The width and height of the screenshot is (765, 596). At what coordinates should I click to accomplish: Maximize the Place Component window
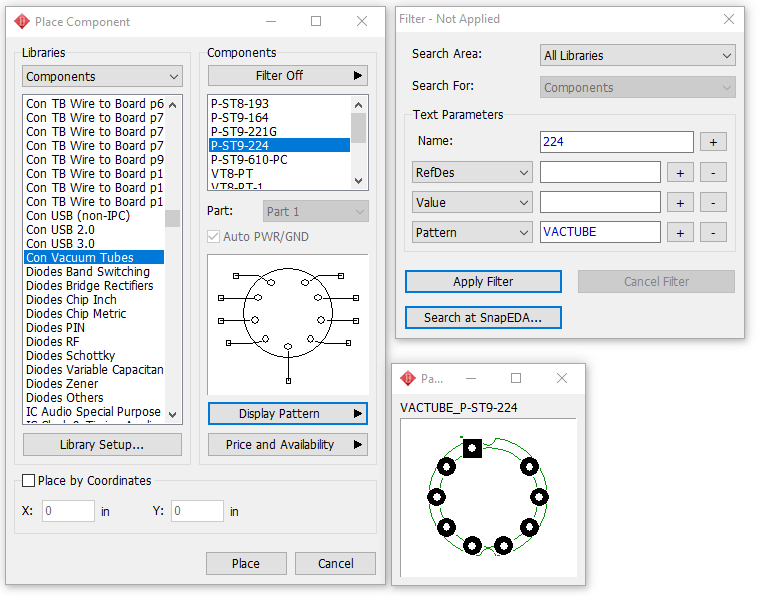click(x=316, y=21)
